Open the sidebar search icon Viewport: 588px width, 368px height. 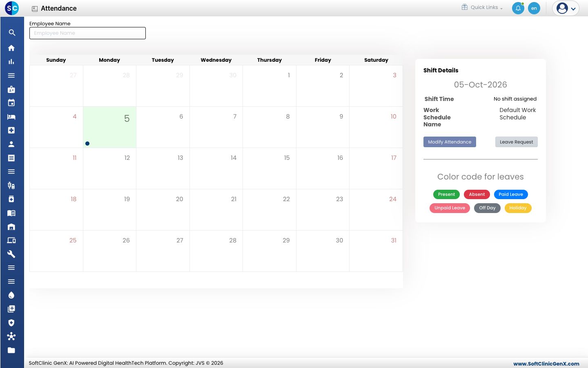pyautogui.click(x=12, y=33)
